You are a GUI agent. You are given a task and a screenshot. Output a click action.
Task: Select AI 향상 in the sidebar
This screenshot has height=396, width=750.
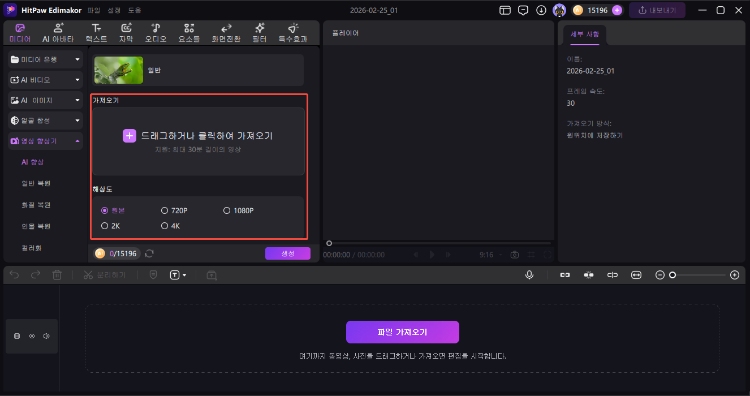tap(33, 162)
